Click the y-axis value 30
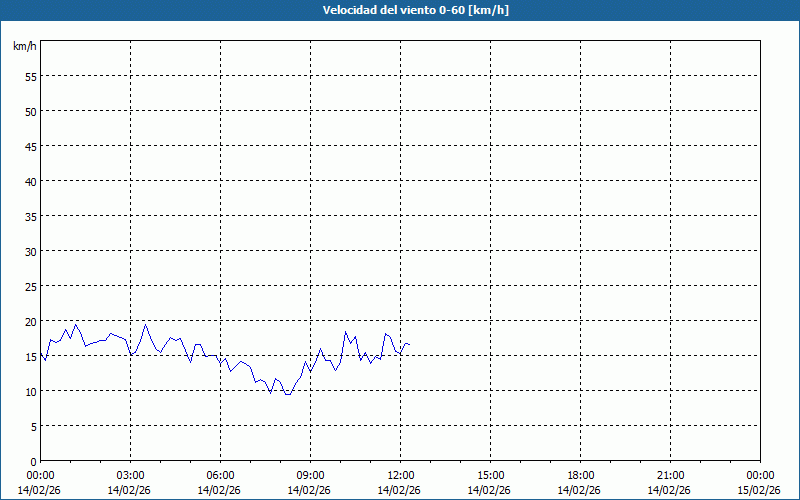This screenshot has height=500, width=800. [x=31, y=252]
